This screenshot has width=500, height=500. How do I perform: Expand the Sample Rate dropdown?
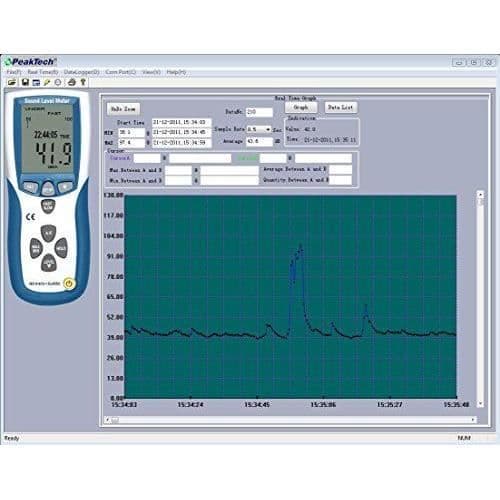click(268, 129)
